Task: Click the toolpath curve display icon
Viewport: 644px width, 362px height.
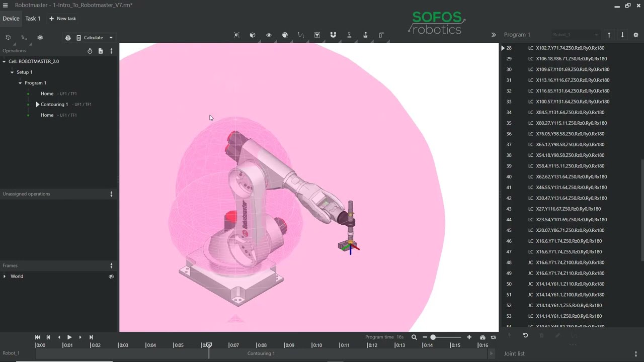Action: coord(301,35)
